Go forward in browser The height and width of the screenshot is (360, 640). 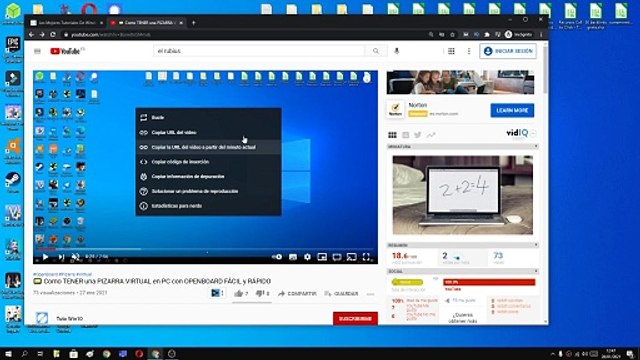coord(42,35)
